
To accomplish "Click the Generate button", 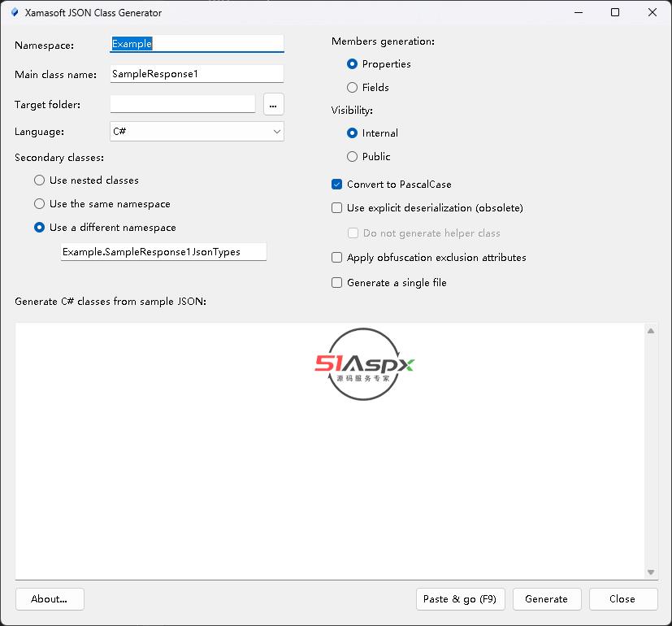I will tap(547, 599).
